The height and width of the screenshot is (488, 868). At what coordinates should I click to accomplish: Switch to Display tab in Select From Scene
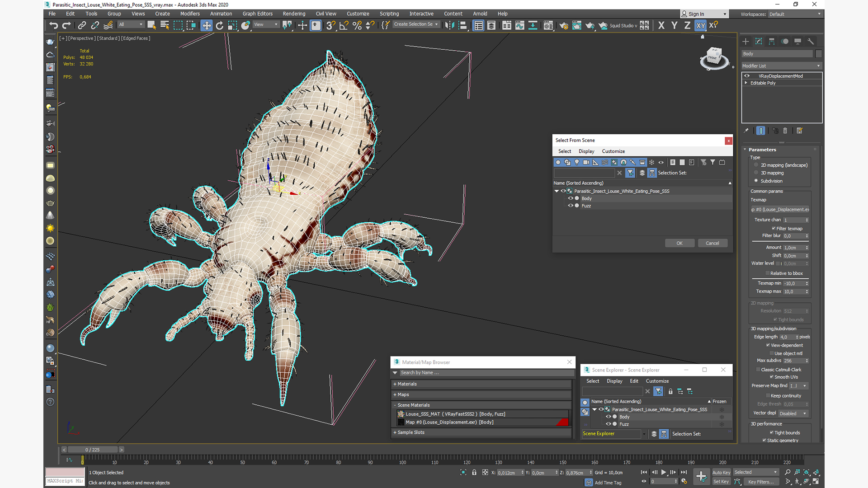(x=586, y=151)
